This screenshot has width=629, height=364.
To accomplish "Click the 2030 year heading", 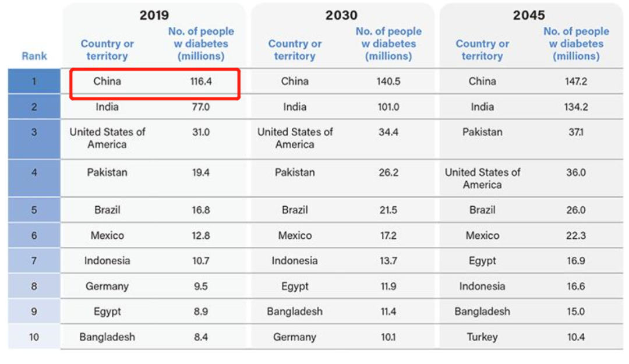I will point(341,15).
